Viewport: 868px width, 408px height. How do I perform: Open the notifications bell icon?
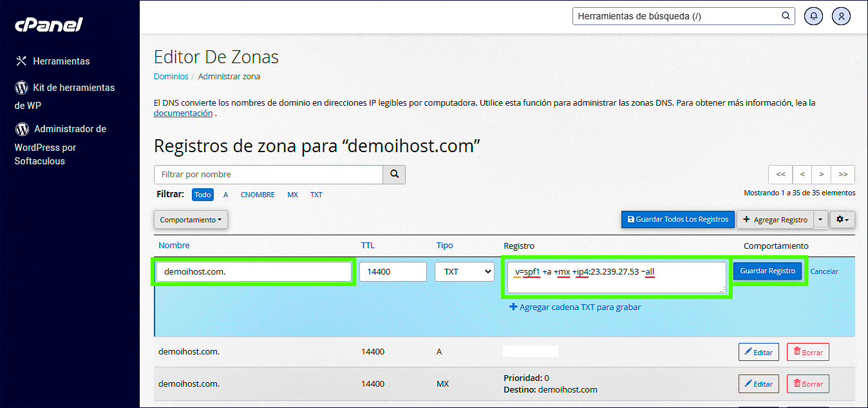(814, 17)
